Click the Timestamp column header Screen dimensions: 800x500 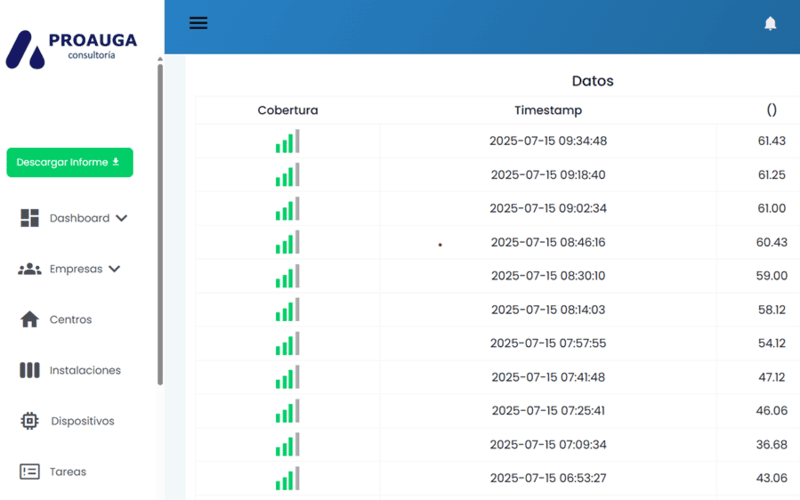pos(548,110)
